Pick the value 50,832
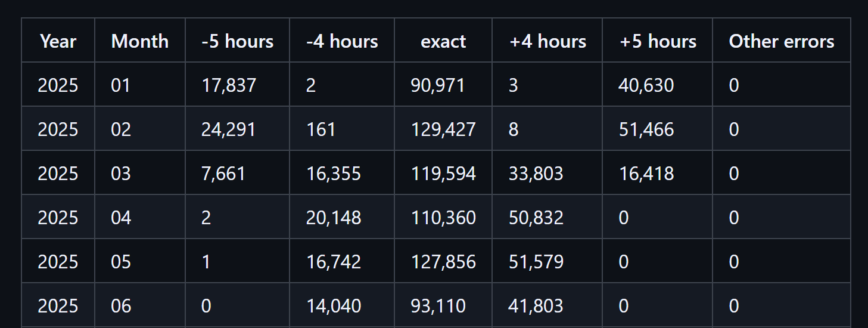868x328 pixels. point(536,218)
